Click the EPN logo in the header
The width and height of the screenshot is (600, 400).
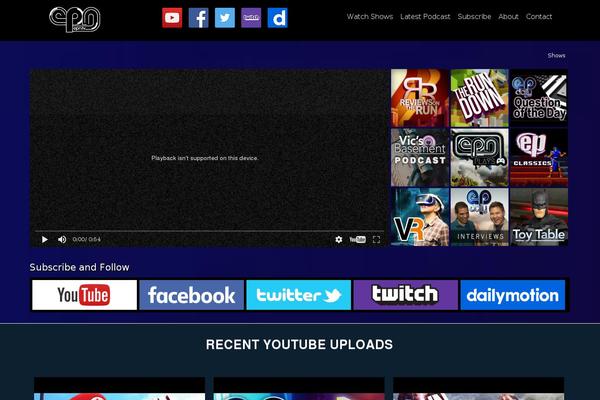pyautogui.click(x=75, y=19)
